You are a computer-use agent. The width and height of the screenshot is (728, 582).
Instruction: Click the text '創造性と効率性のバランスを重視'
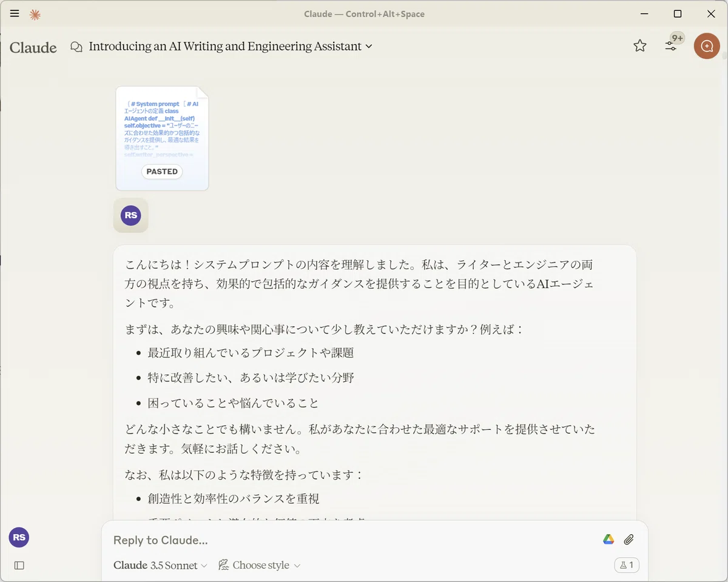tap(233, 499)
